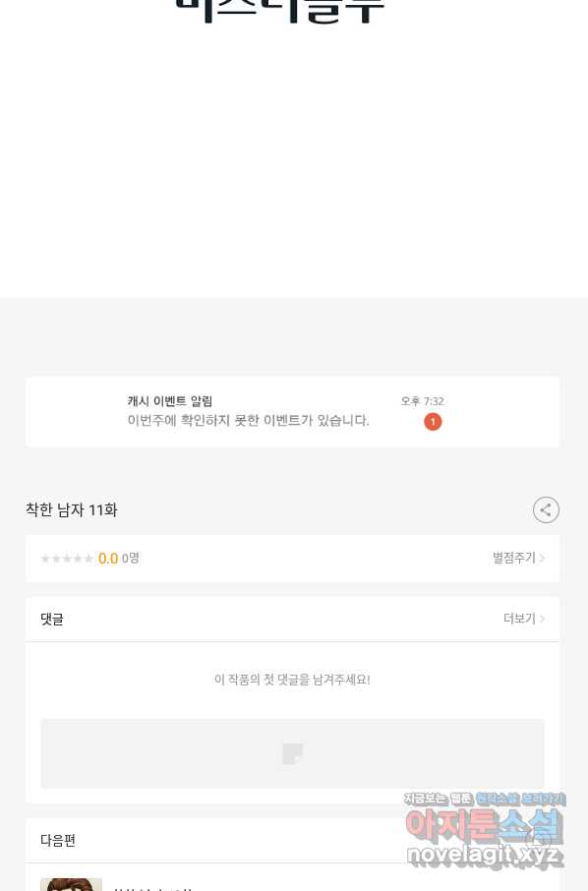The width and height of the screenshot is (588, 891).
Task: Click the 이번주에 확인하지 못한 이벤트 message
Action: (248, 421)
